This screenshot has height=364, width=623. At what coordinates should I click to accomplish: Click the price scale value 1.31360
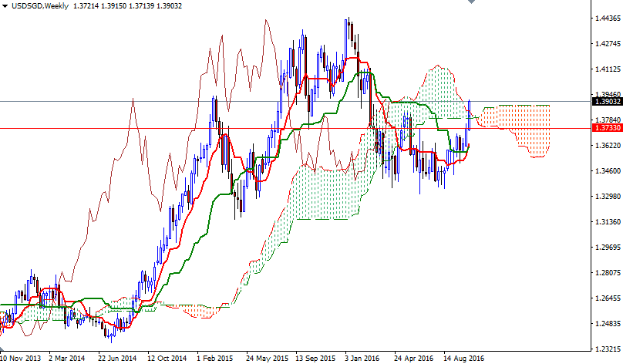608,222
